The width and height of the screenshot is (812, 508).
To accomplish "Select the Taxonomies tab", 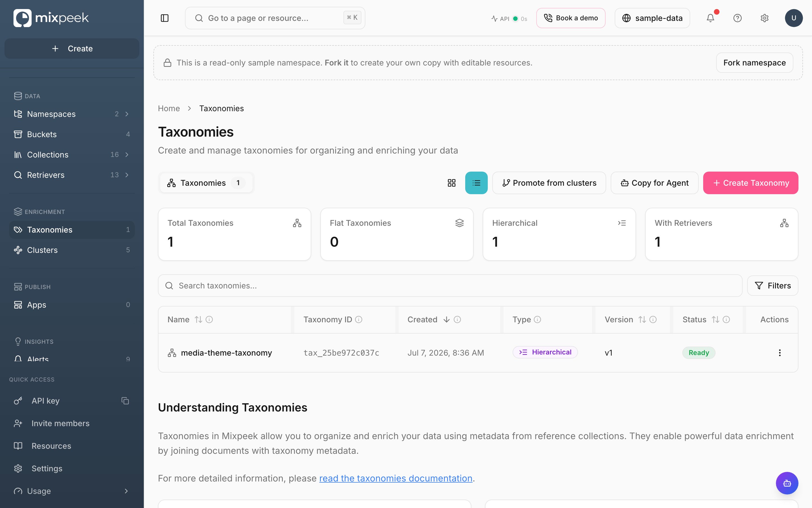I will coord(206,183).
